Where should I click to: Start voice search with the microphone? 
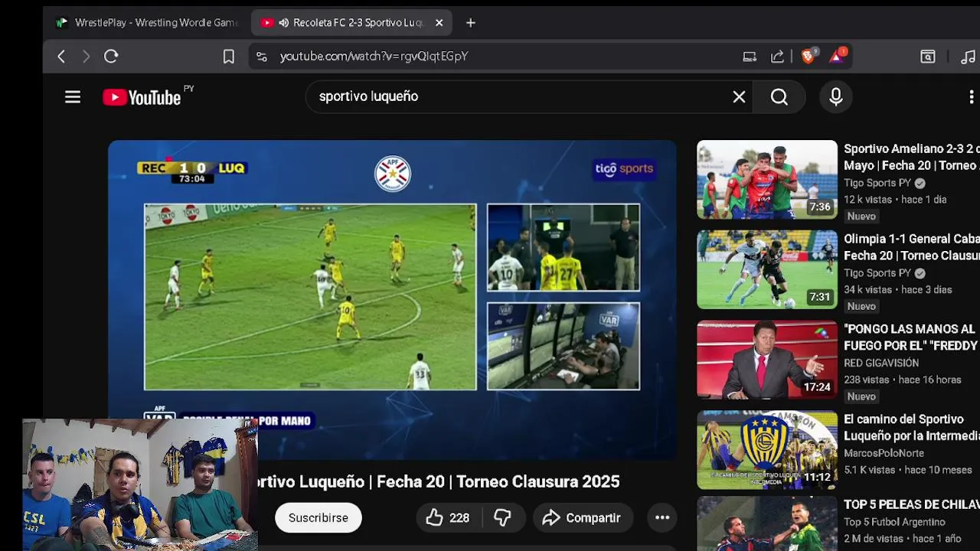[836, 96]
